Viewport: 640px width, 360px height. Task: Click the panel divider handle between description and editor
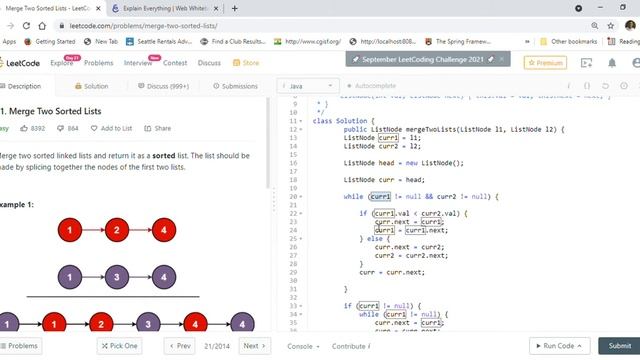[273, 199]
